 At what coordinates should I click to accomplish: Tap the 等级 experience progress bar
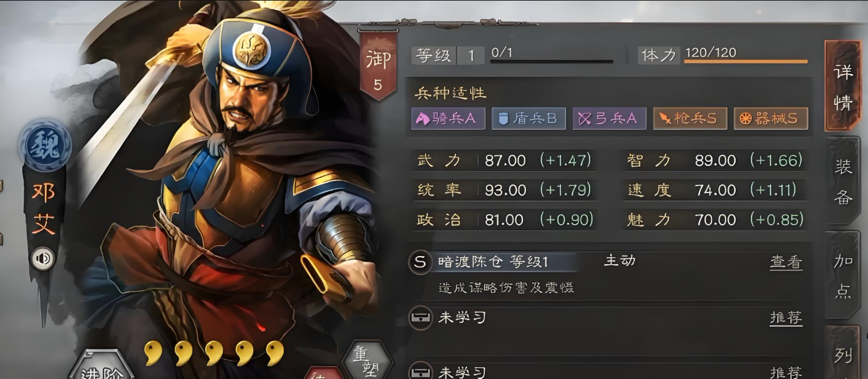pyautogui.click(x=552, y=61)
